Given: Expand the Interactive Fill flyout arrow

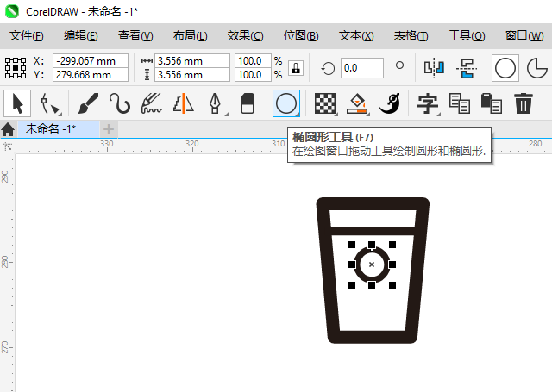Looking at the screenshot, I should tap(368, 115).
